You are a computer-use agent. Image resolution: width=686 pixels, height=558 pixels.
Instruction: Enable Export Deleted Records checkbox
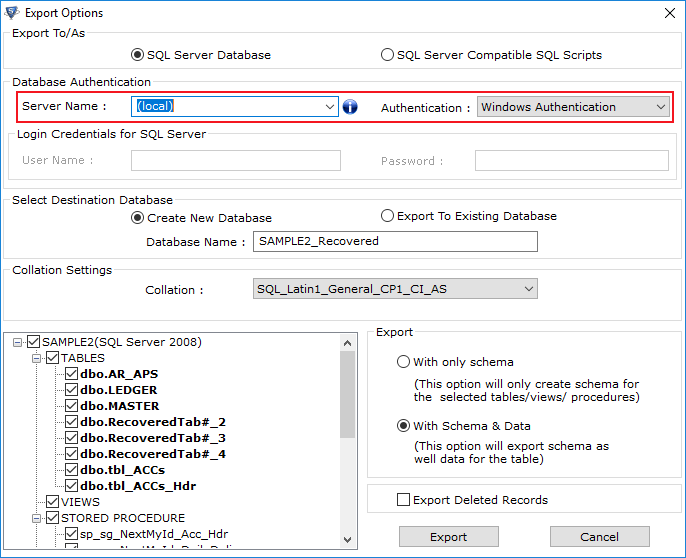(x=403, y=499)
